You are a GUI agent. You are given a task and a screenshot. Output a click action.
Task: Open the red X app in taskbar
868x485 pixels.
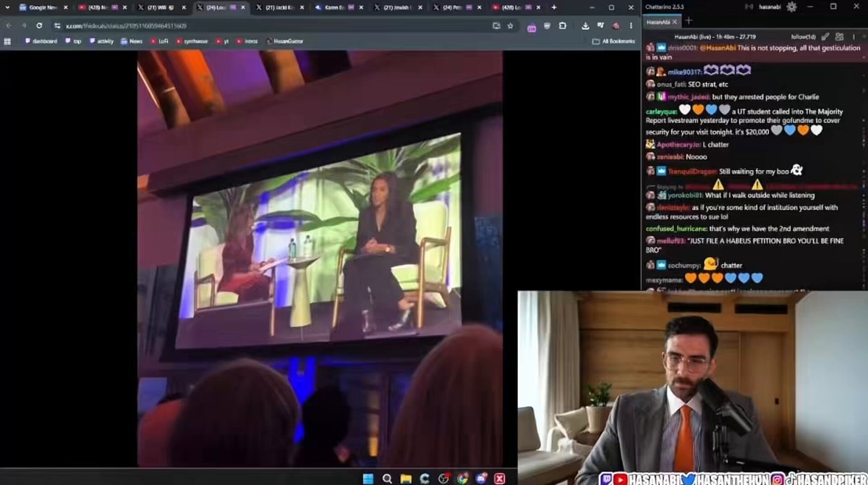(x=500, y=478)
